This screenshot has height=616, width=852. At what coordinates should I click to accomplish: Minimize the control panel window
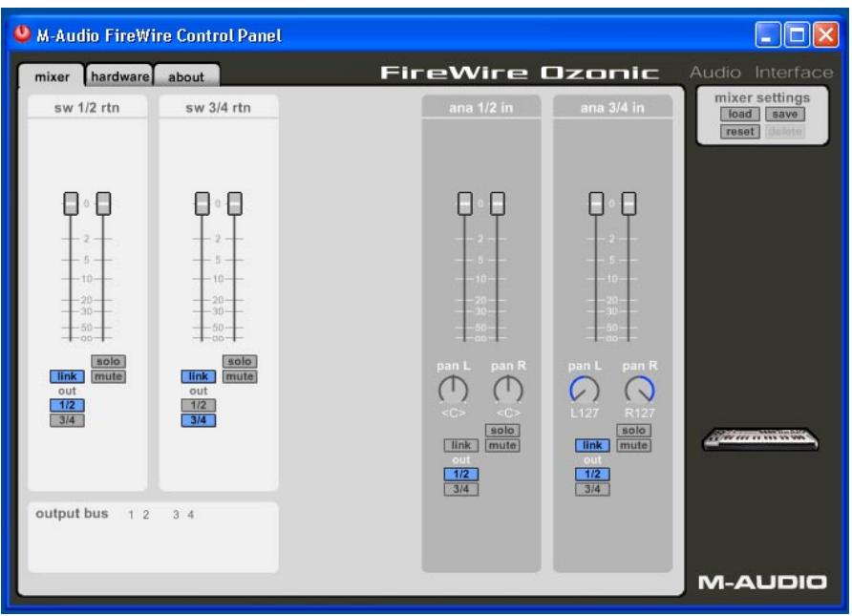767,35
